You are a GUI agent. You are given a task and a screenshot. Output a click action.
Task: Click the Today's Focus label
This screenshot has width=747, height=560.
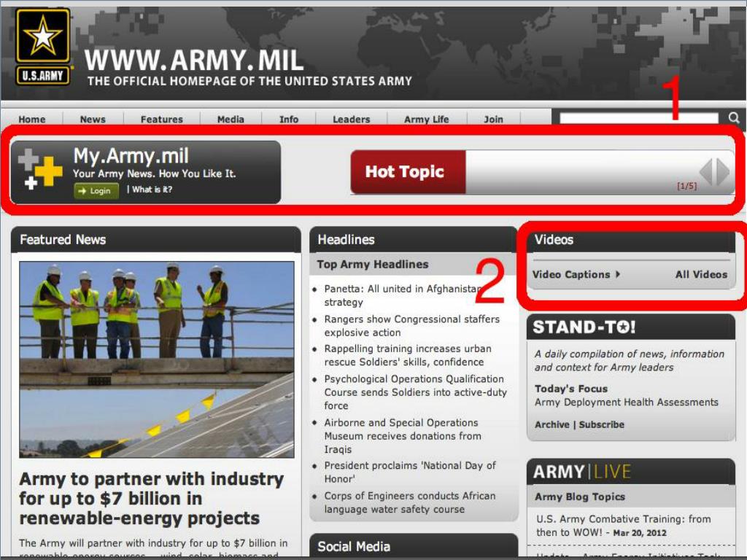pos(571,389)
